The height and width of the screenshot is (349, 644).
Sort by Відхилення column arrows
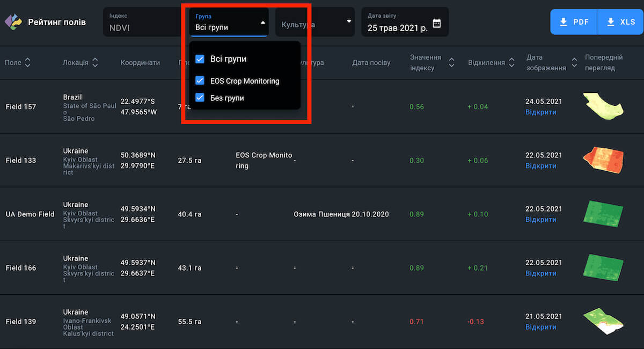511,63
